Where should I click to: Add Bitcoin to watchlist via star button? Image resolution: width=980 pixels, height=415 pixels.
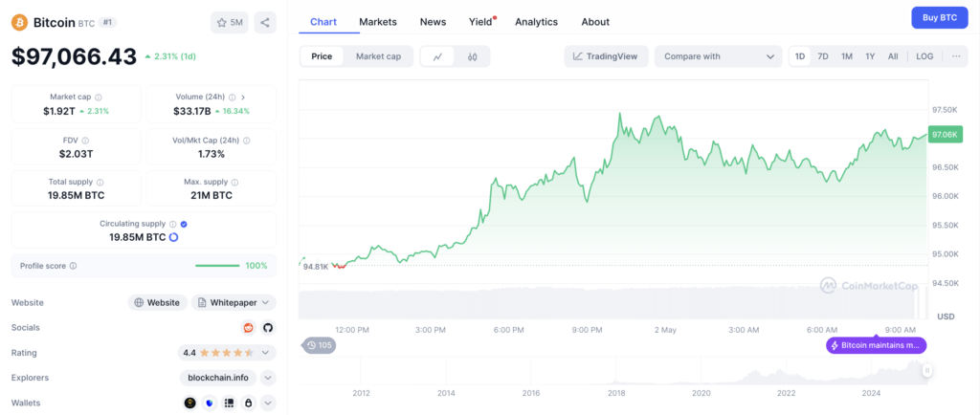[230, 22]
